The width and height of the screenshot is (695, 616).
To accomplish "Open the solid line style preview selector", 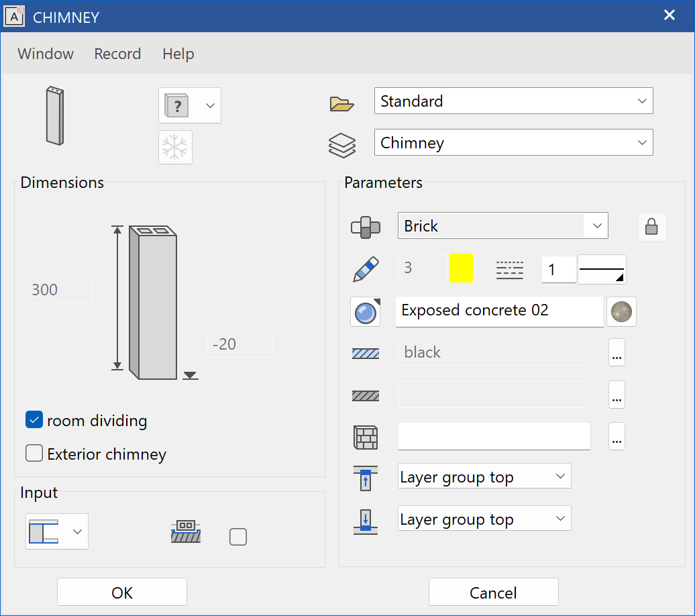I will pos(602,269).
